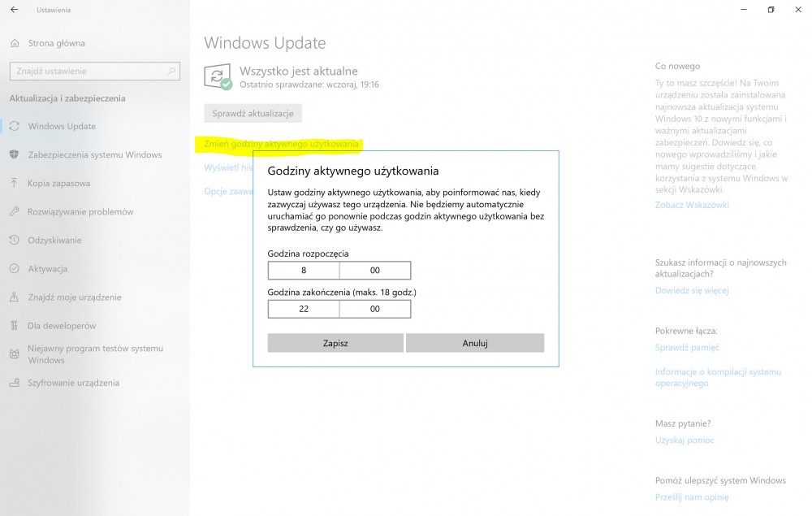The image size is (812, 516).
Task: Click the upload arrow icon for Kopia zapasowa
Action: click(15, 183)
